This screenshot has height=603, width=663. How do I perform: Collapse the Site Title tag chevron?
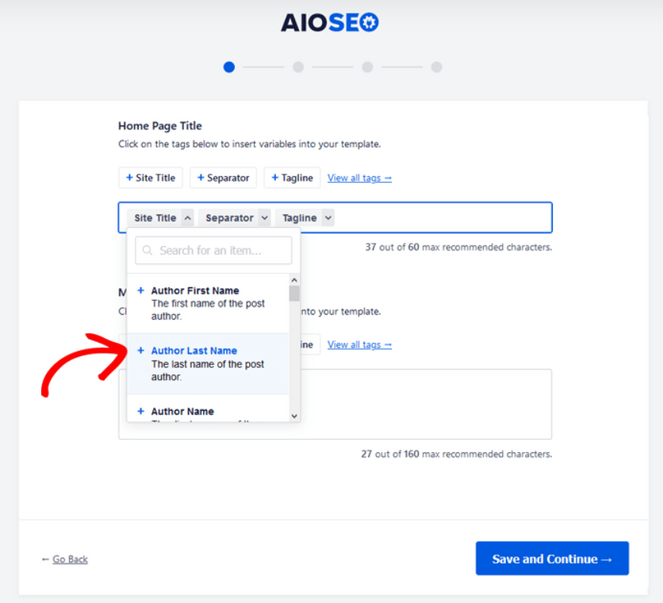tap(187, 218)
